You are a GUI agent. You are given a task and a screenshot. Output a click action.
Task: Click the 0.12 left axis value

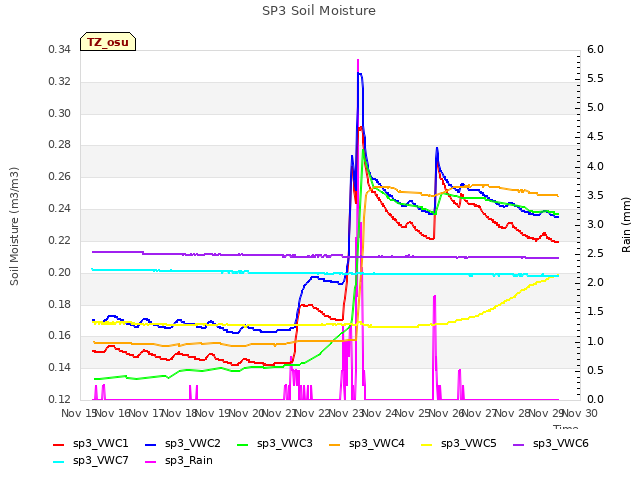coord(60,399)
